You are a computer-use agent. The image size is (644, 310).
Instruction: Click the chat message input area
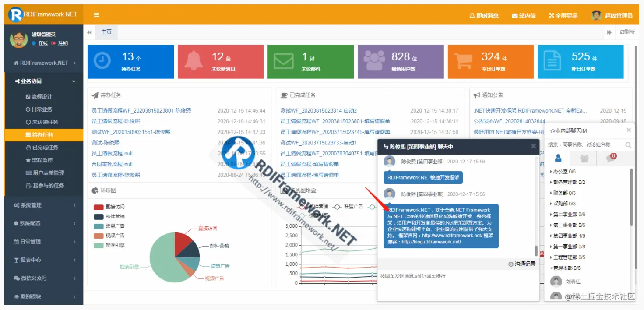[457, 285]
